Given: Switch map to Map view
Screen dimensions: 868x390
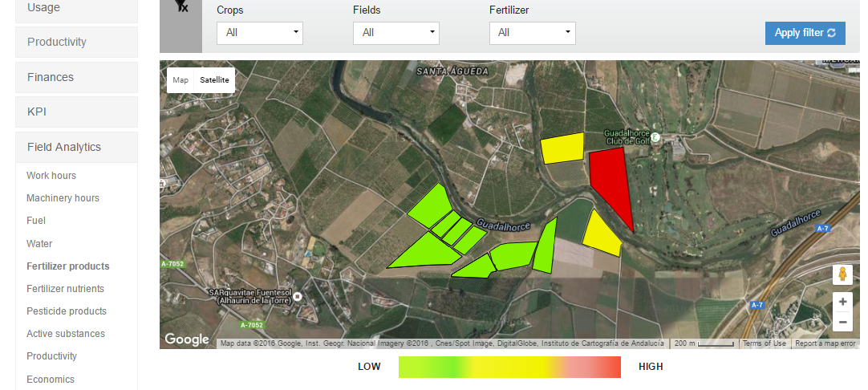Looking at the screenshot, I should 180,80.
